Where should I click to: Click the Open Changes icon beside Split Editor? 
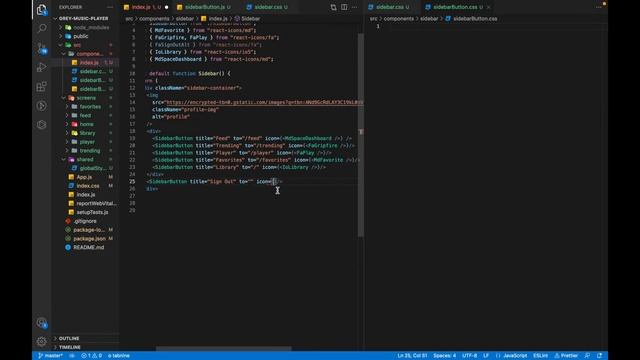click(x=333, y=7)
